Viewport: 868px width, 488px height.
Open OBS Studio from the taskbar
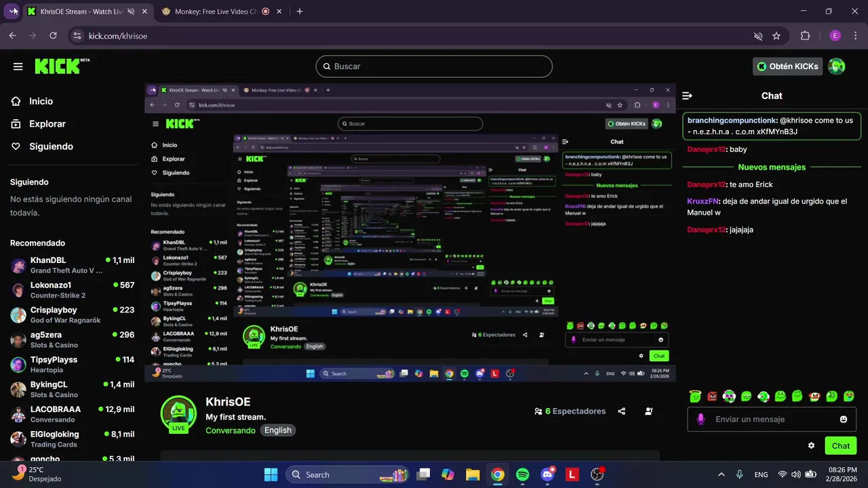pyautogui.click(x=597, y=474)
